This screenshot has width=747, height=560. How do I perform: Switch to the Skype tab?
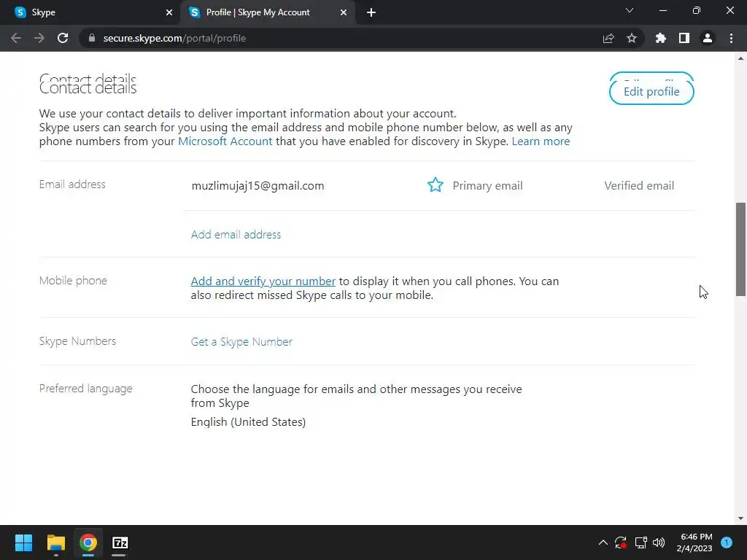(90, 13)
